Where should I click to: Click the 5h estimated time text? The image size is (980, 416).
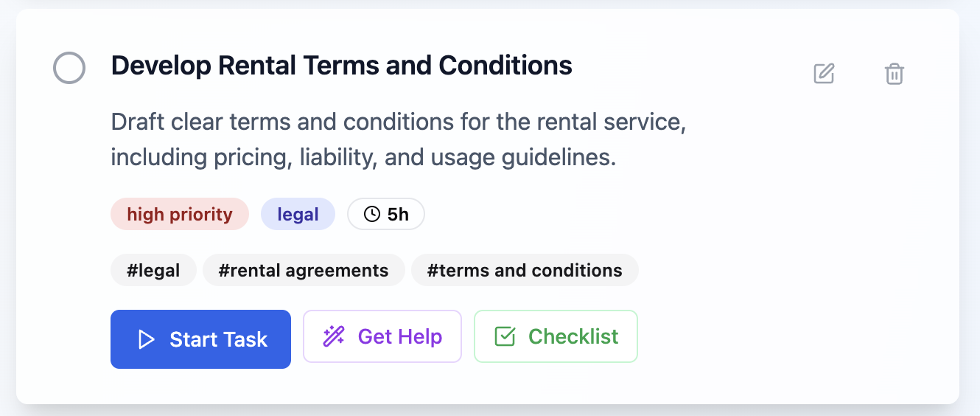[x=398, y=215]
